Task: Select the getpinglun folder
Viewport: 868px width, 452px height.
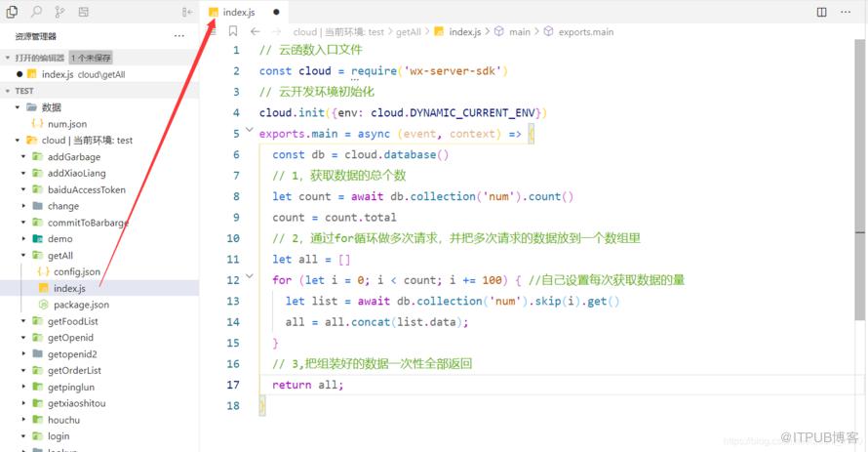Action: (71, 387)
